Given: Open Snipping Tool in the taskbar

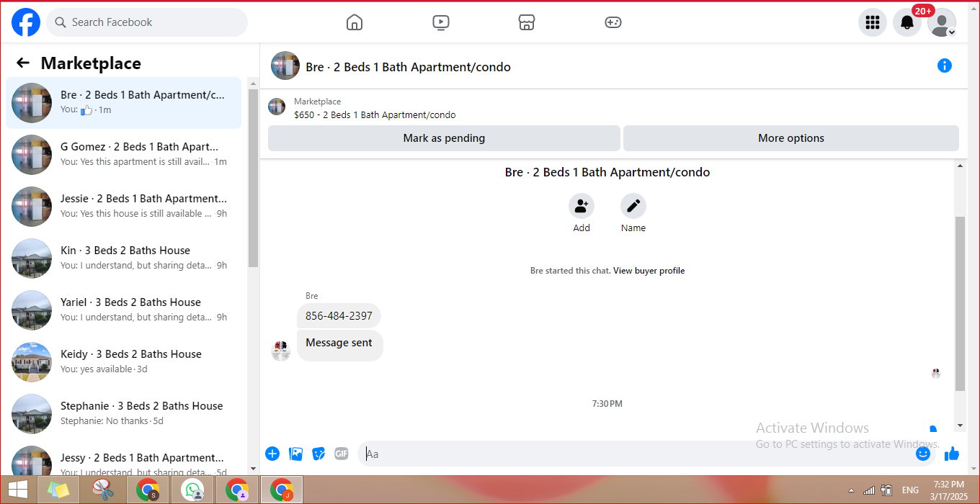Looking at the screenshot, I should (x=103, y=490).
